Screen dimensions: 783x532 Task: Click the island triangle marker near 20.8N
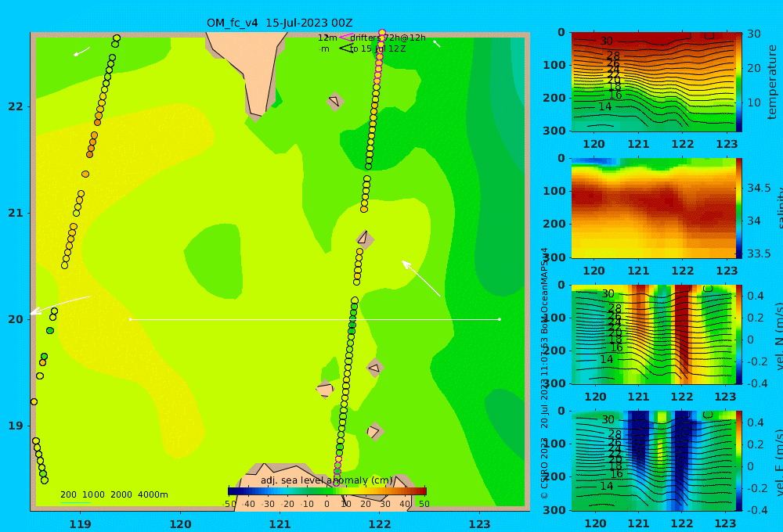365,239
